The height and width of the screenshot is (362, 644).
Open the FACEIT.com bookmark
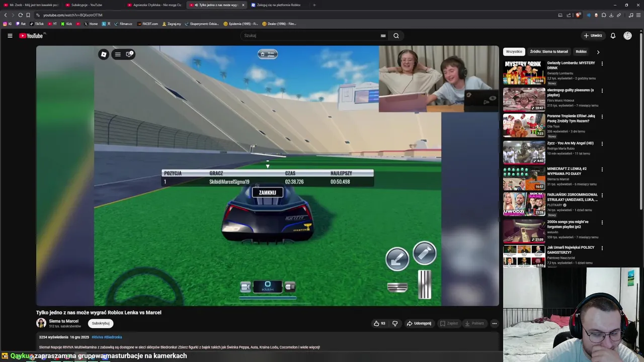tap(147, 24)
